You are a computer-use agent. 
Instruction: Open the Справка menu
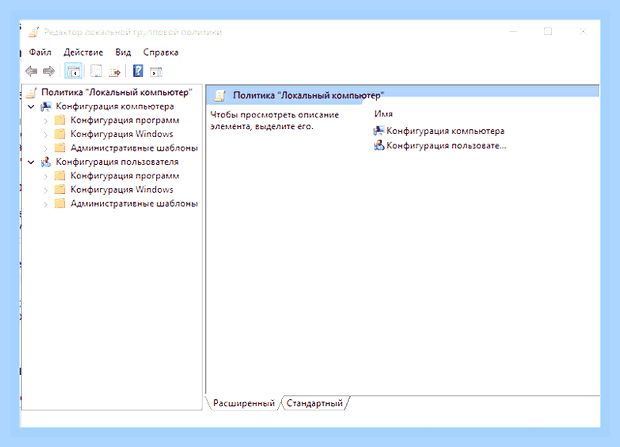161,53
